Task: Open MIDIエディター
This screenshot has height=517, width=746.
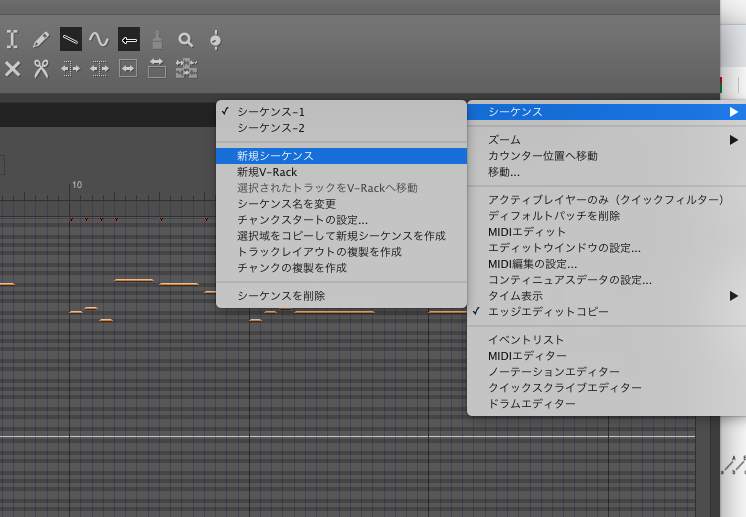Action: point(607,356)
